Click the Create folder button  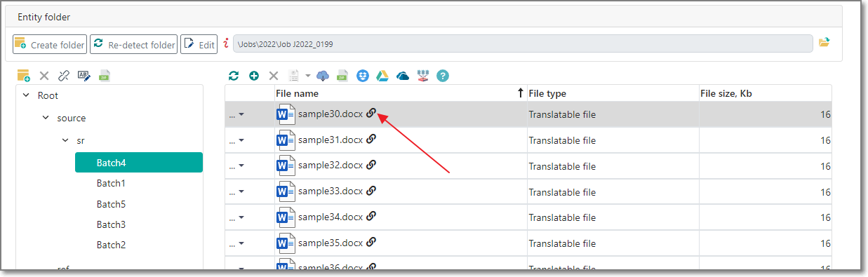coord(50,44)
